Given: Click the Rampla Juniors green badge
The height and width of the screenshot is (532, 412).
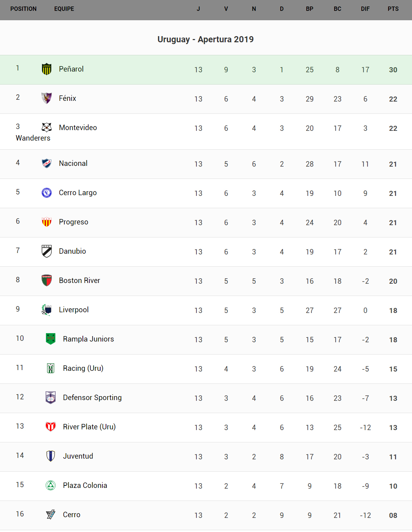Looking at the screenshot, I should 51,339.
